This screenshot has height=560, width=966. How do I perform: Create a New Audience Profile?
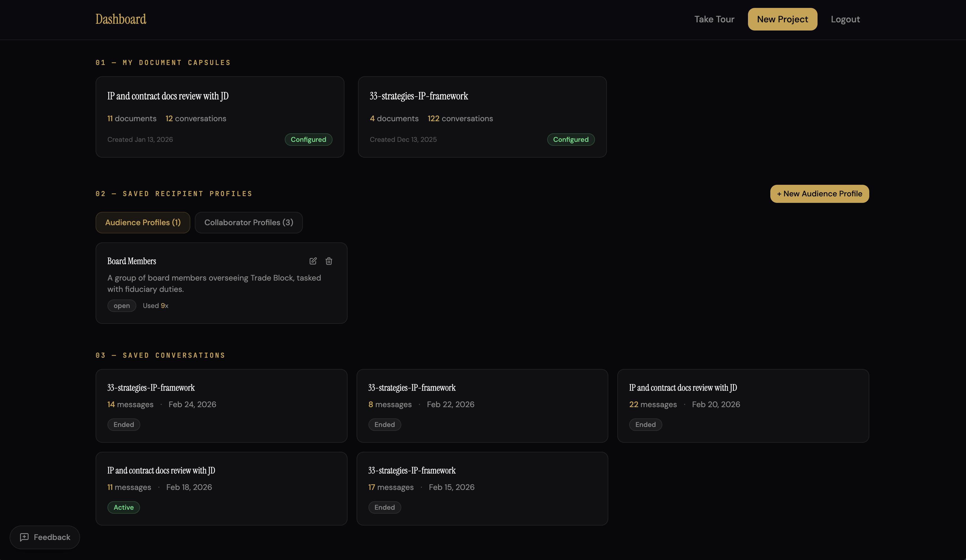point(820,194)
